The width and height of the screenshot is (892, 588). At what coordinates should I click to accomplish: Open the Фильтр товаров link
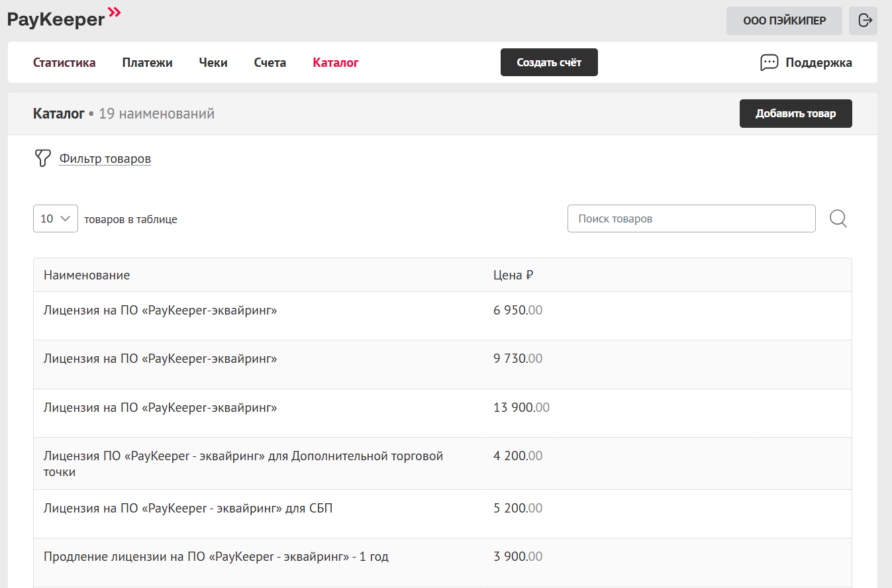click(x=105, y=159)
